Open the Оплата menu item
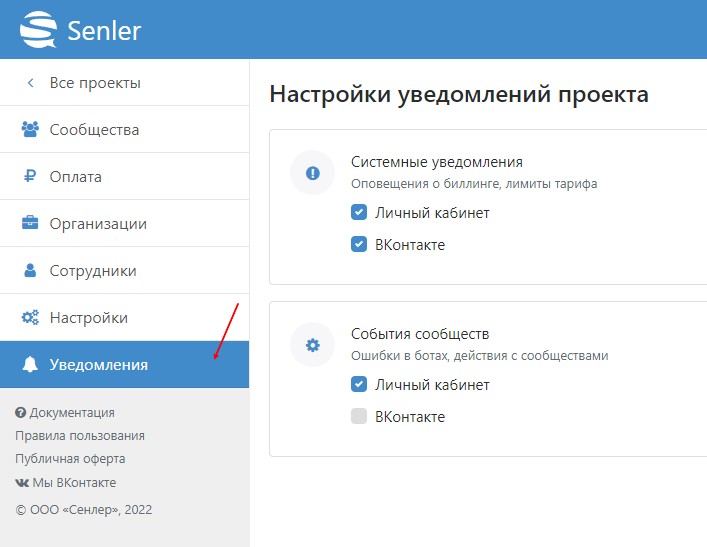 tap(76, 177)
